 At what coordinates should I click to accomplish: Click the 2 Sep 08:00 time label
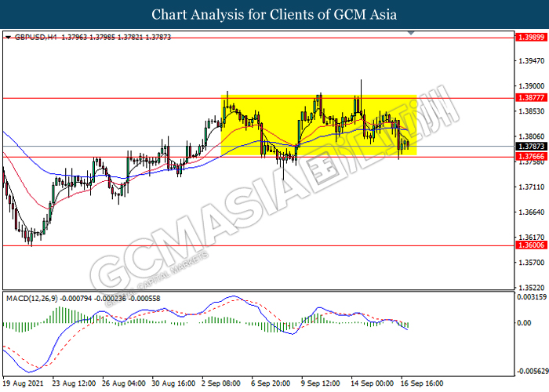(x=221, y=383)
